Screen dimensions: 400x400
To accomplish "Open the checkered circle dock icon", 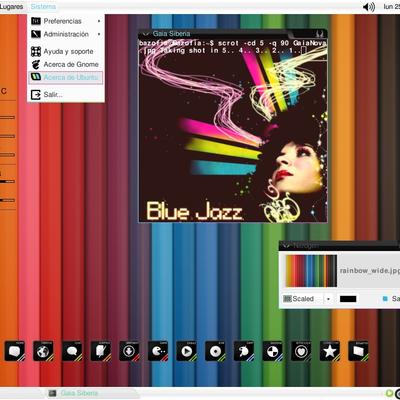I will [x=273, y=351].
